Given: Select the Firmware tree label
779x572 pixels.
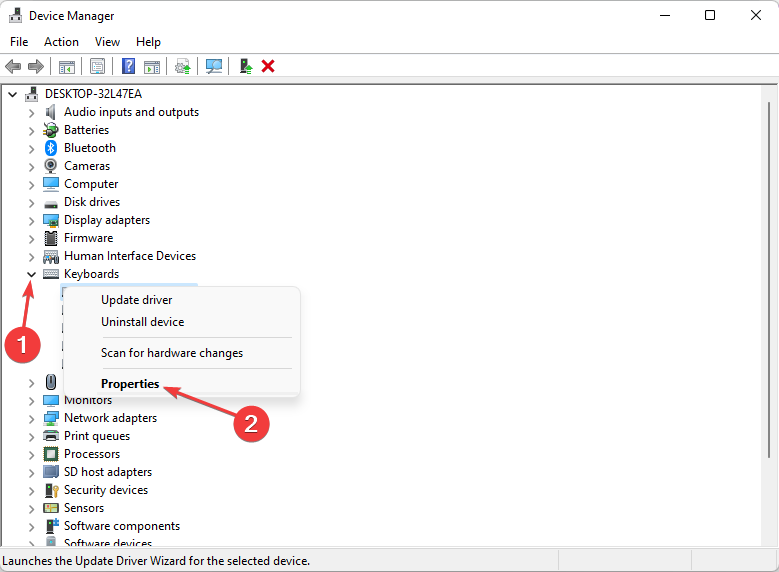Looking at the screenshot, I should click(88, 238).
